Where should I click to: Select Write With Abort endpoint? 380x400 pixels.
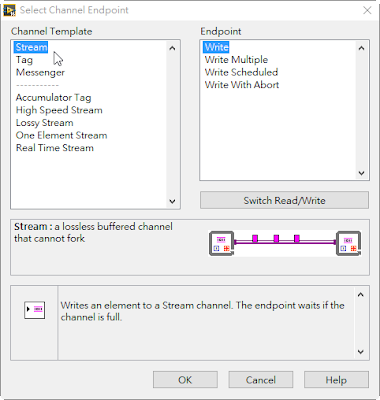point(242,85)
